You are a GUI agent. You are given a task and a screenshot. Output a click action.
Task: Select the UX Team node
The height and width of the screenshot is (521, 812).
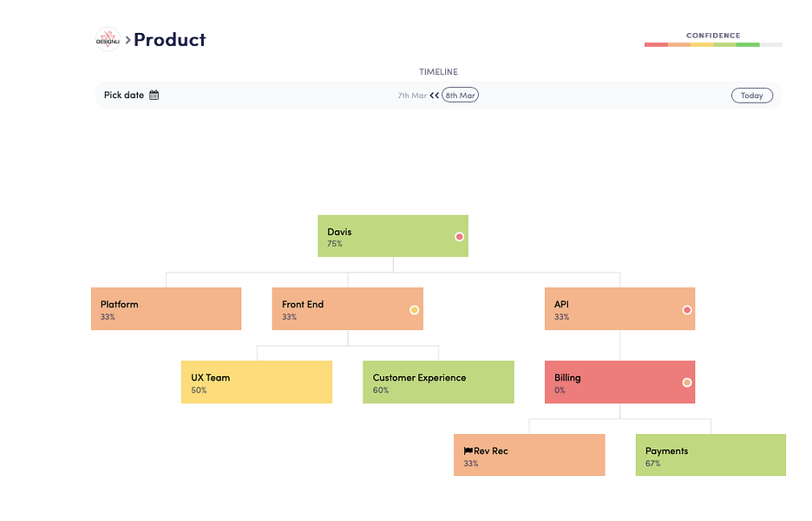(x=257, y=382)
